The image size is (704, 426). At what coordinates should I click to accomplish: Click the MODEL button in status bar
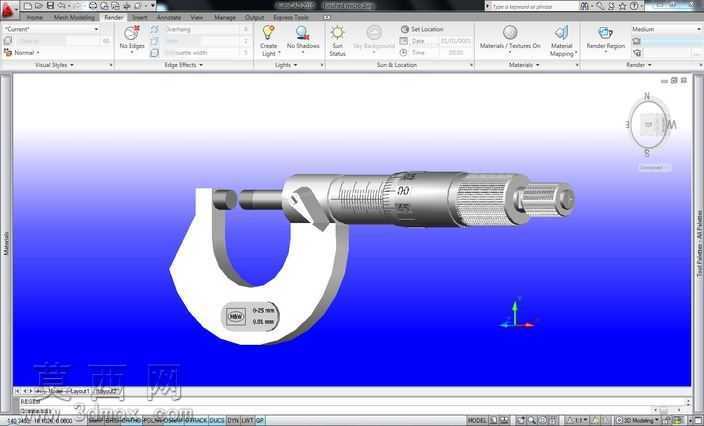coord(477,421)
